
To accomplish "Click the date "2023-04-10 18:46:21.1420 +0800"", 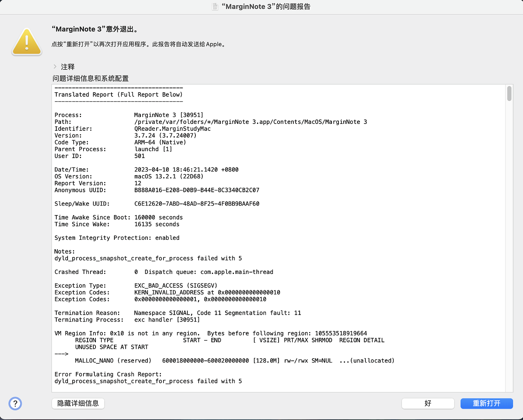I will (186, 170).
